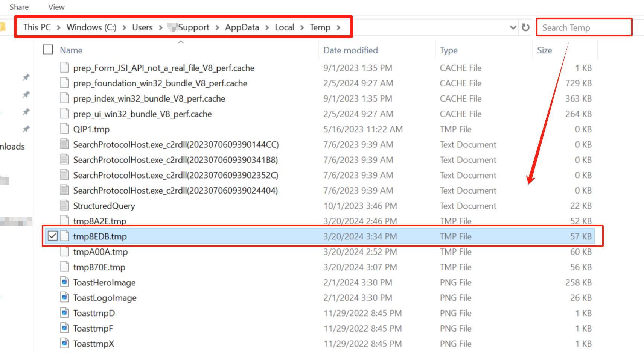The width and height of the screenshot is (644, 353).
Task: Click the ToasttmpX PNG file icon
Action: (x=65, y=343)
